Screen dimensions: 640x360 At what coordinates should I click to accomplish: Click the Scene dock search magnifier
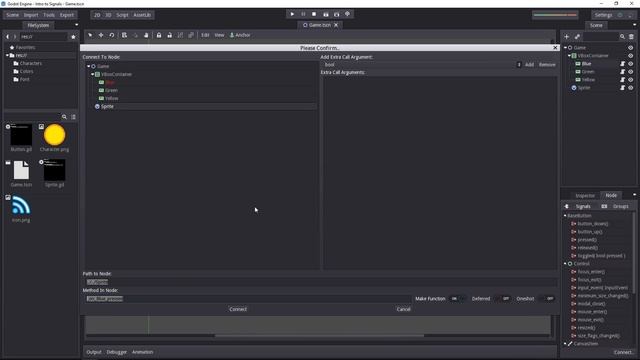[622, 37]
